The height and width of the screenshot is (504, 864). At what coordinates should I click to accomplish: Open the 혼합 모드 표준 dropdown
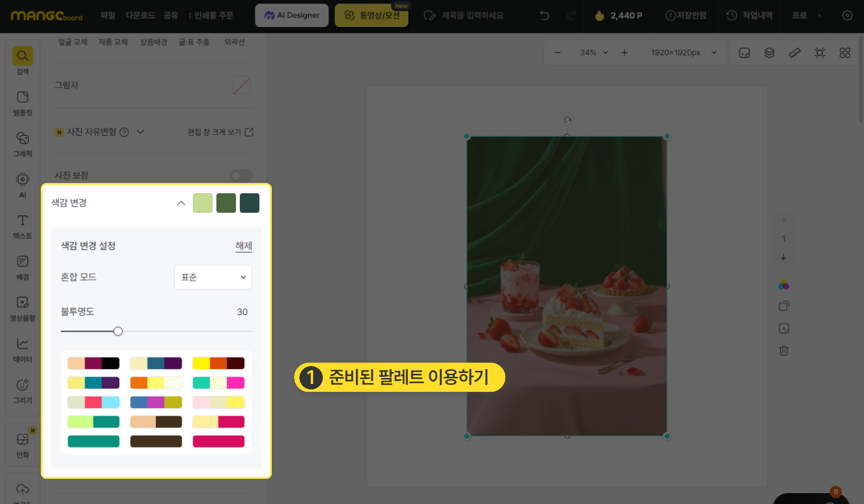(213, 277)
